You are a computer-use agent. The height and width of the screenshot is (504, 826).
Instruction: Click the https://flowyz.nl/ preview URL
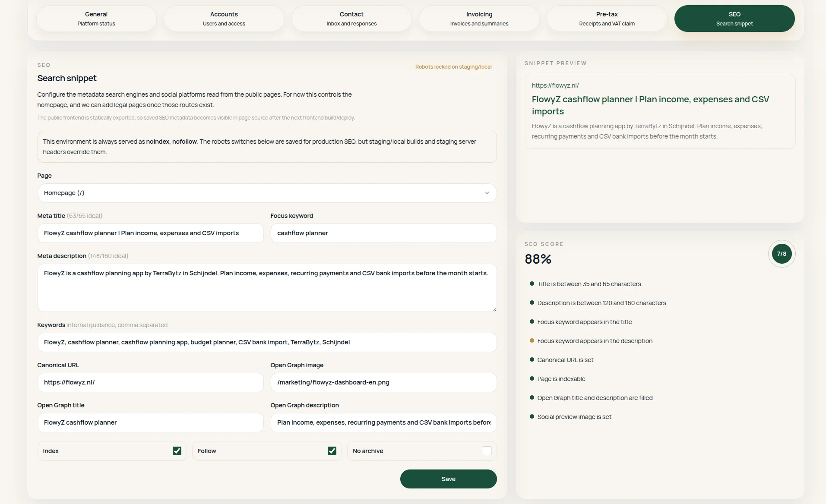coord(555,85)
